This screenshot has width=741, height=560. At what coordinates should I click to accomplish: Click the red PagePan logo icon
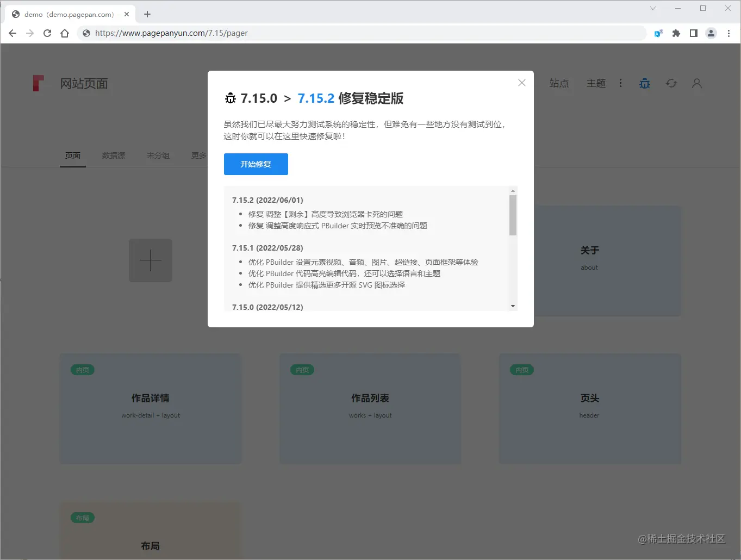pyautogui.click(x=39, y=83)
